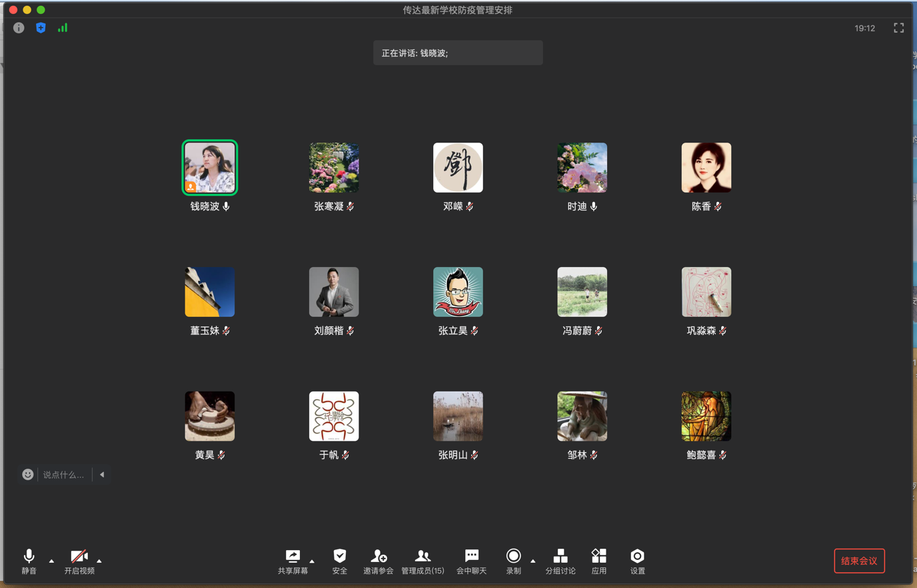The image size is (917, 588).
Task: Open the Apps (应用) panel
Action: click(598, 561)
